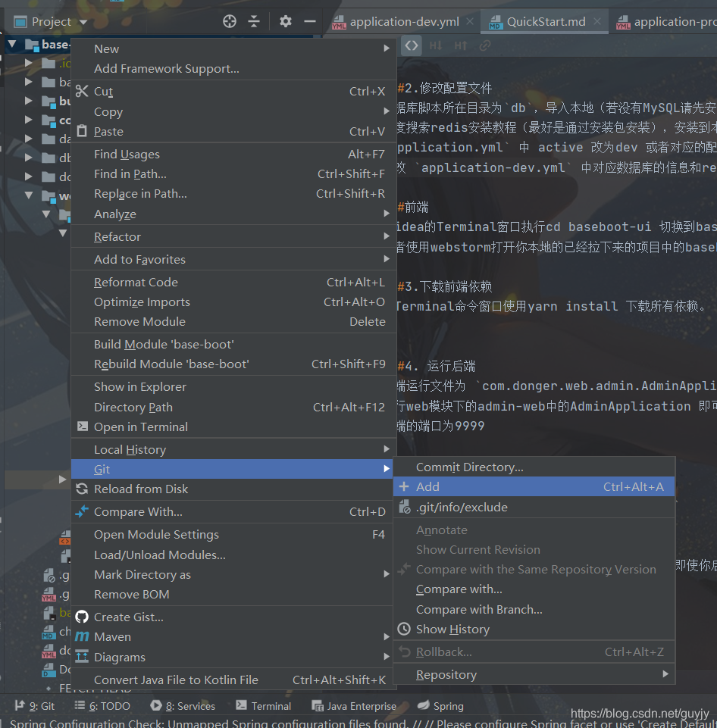The width and height of the screenshot is (717, 728).
Task: Click the editor source view code icon
Action: pyautogui.click(x=412, y=45)
